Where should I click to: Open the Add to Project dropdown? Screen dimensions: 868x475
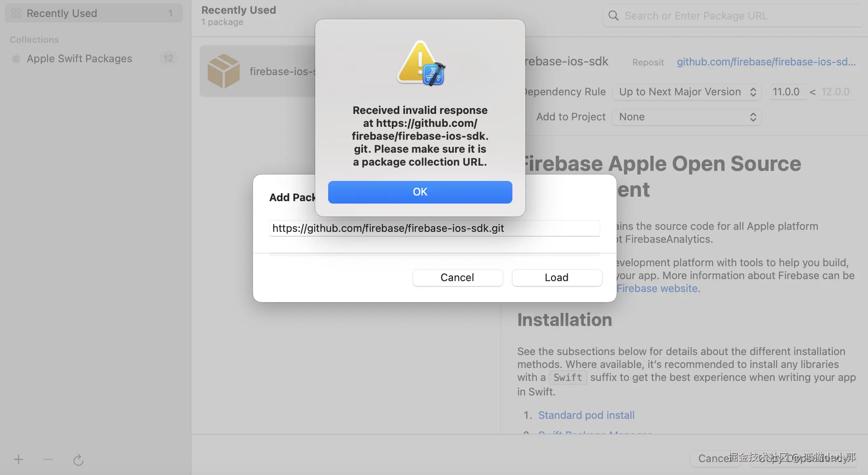[687, 117]
